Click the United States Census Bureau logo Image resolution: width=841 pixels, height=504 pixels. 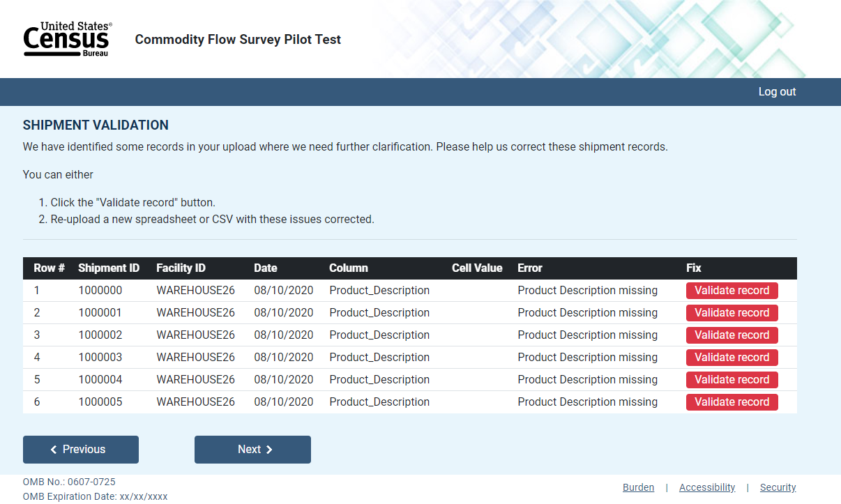tap(67, 39)
